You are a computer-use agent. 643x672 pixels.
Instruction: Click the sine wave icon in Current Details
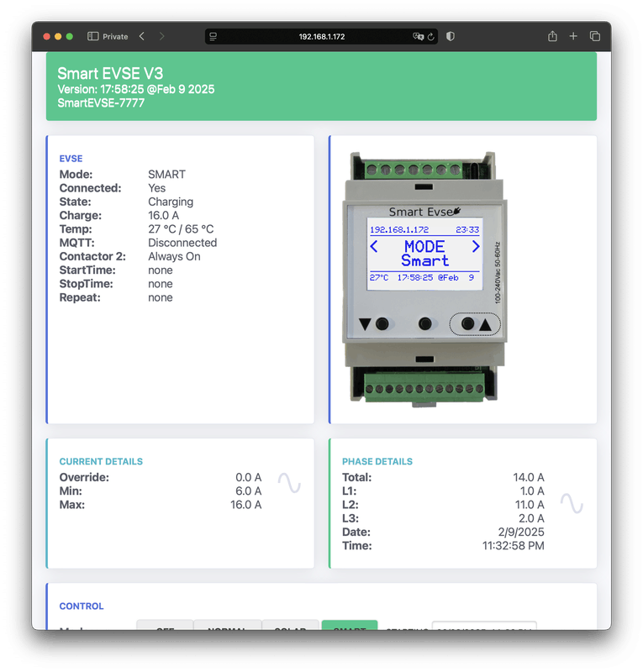289,483
